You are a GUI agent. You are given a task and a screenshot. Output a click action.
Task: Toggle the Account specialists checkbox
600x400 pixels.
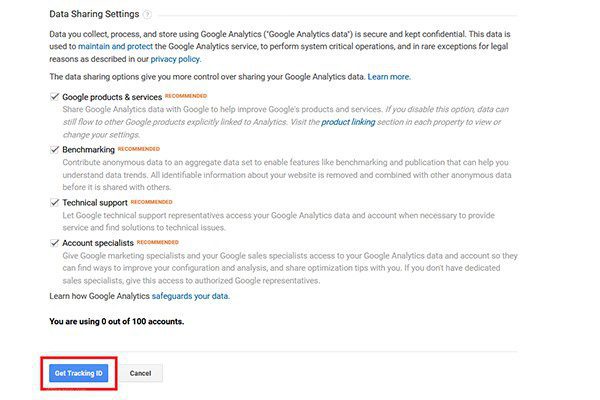[55, 243]
